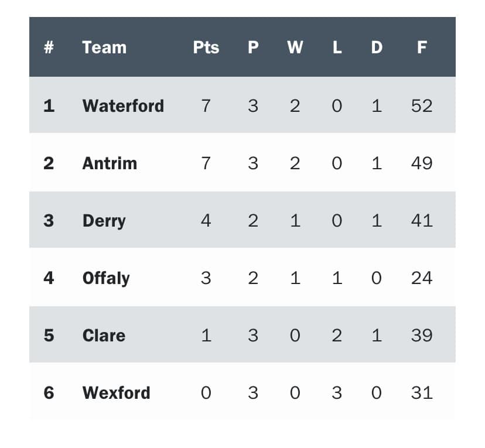Image resolution: width=485 pixels, height=448 pixels.
Task: Click the Pts column header
Action: (x=206, y=47)
